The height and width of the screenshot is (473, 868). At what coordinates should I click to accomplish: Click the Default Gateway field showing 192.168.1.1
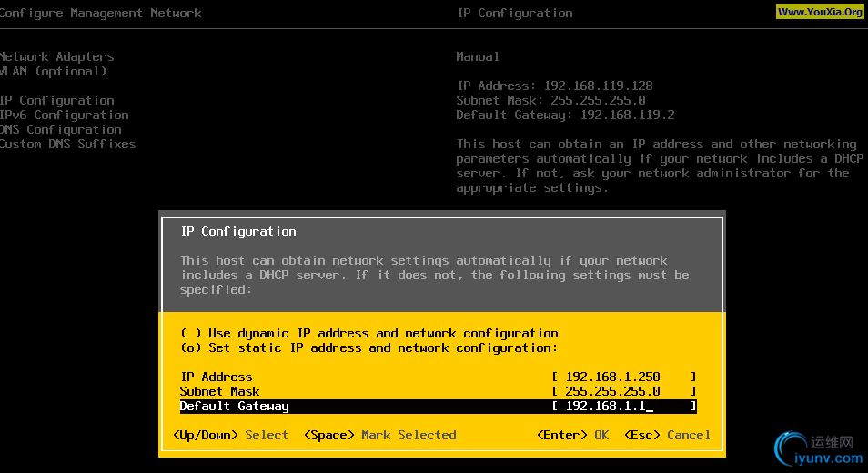point(623,406)
